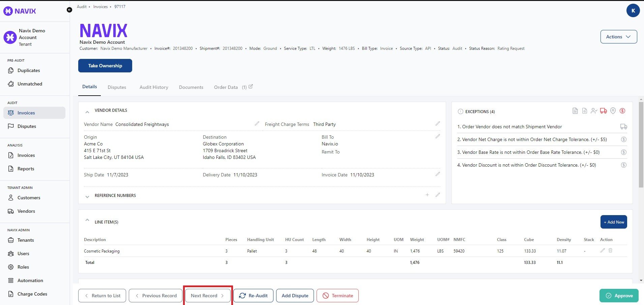The height and width of the screenshot is (305, 644).
Task: Edit Vendor Name pencil icon
Action: click(257, 124)
